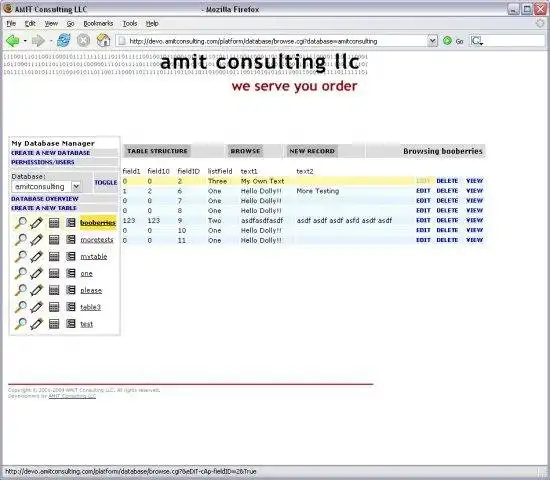Open the Database Overview link
This screenshot has width=550, height=480.
pyautogui.click(x=45, y=199)
